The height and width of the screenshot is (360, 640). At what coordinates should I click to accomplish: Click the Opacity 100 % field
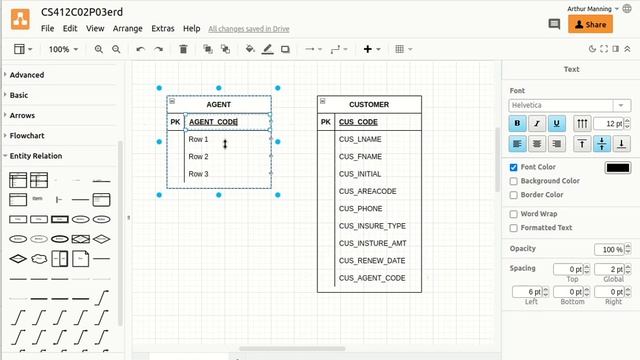[609, 249]
